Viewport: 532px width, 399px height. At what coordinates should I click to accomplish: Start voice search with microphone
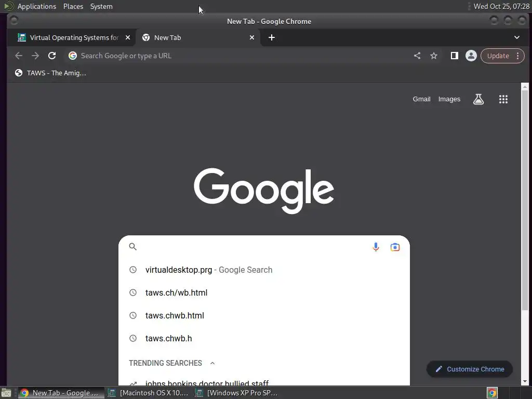(376, 247)
